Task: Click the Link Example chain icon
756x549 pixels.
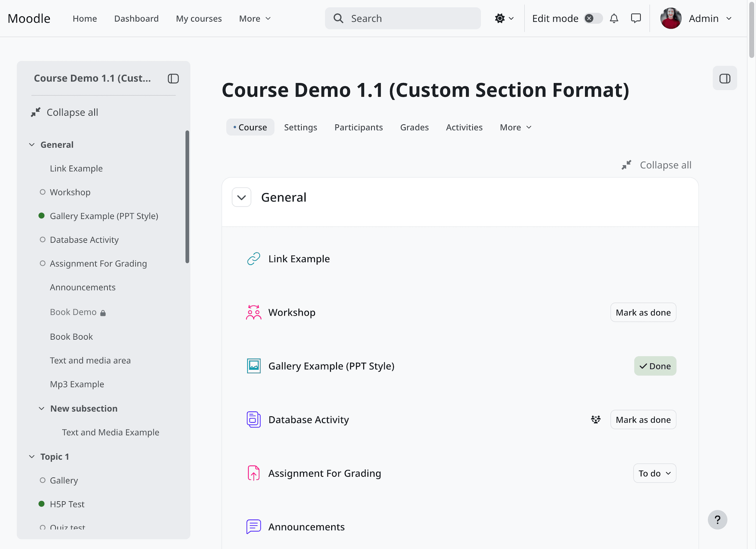Action: coord(254,259)
